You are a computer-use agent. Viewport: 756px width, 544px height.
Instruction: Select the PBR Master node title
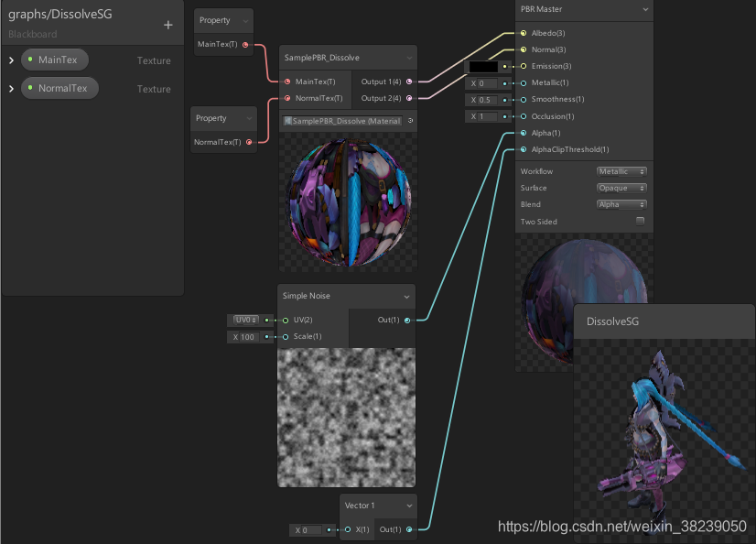point(542,9)
